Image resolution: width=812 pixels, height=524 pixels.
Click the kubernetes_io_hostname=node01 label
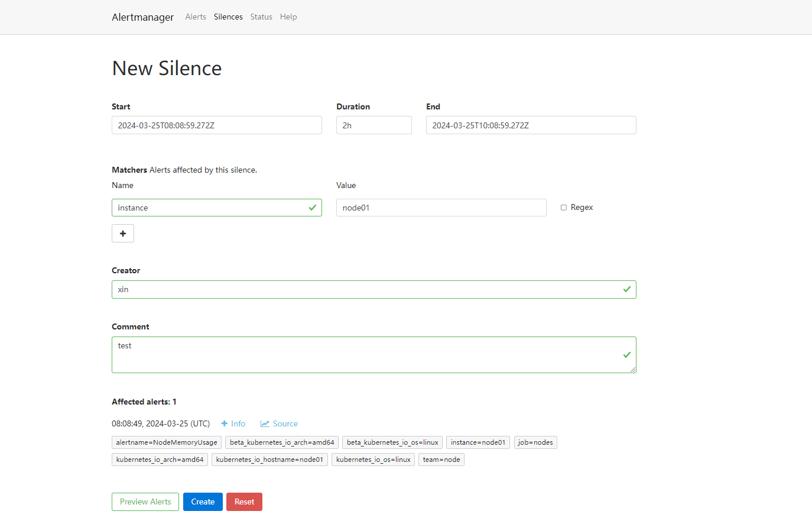(x=269, y=460)
